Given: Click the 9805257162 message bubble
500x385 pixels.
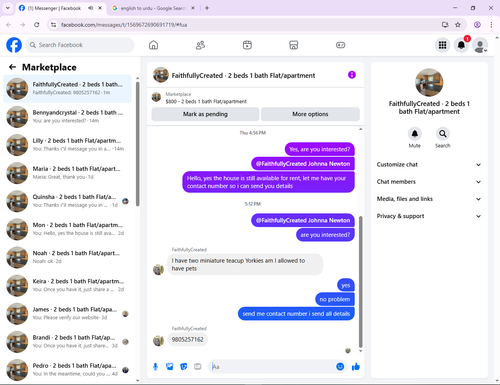Looking at the screenshot, I should point(187,339).
